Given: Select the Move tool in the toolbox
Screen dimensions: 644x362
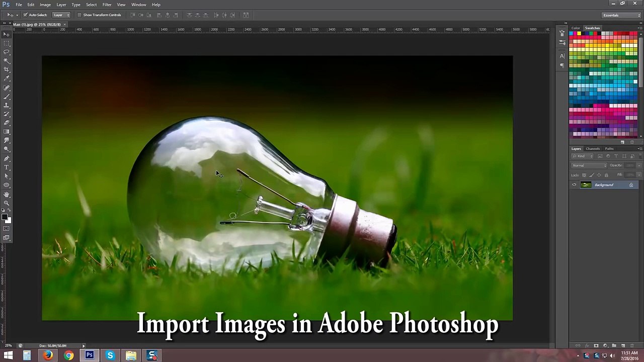Looking at the screenshot, I should 7,34.
